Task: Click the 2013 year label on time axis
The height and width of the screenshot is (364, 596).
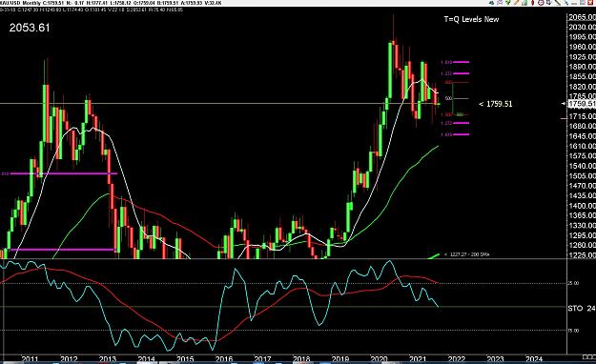Action: point(108,359)
